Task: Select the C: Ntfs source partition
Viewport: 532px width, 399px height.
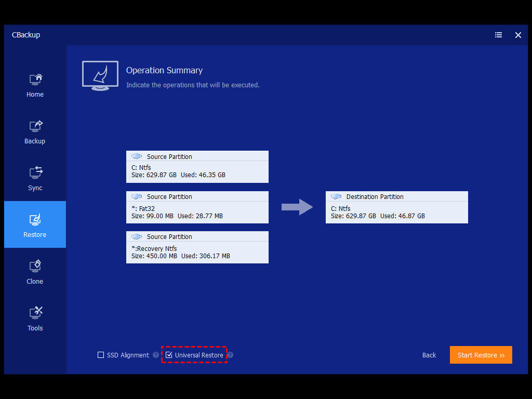Action: tap(197, 167)
